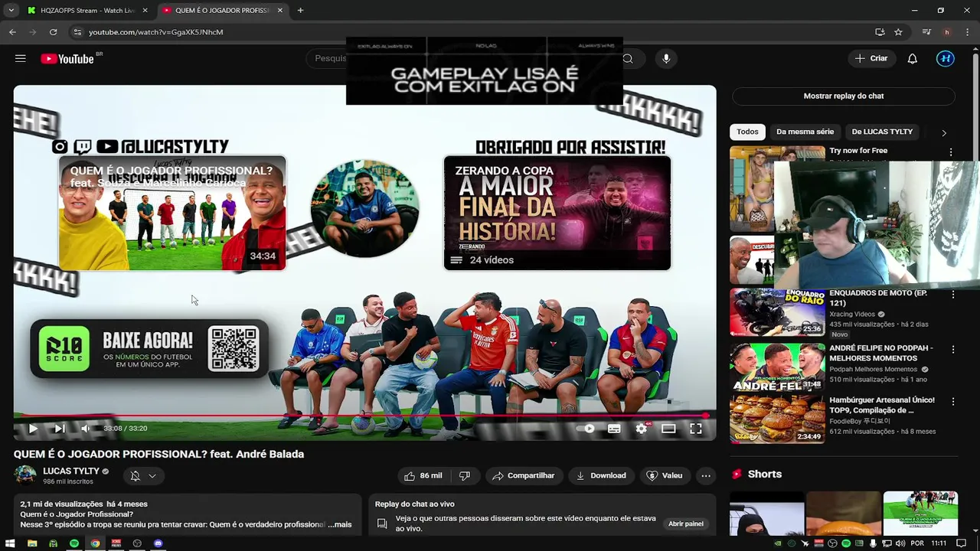
Task: Dislike the video with thumbs down
Action: pyautogui.click(x=465, y=476)
